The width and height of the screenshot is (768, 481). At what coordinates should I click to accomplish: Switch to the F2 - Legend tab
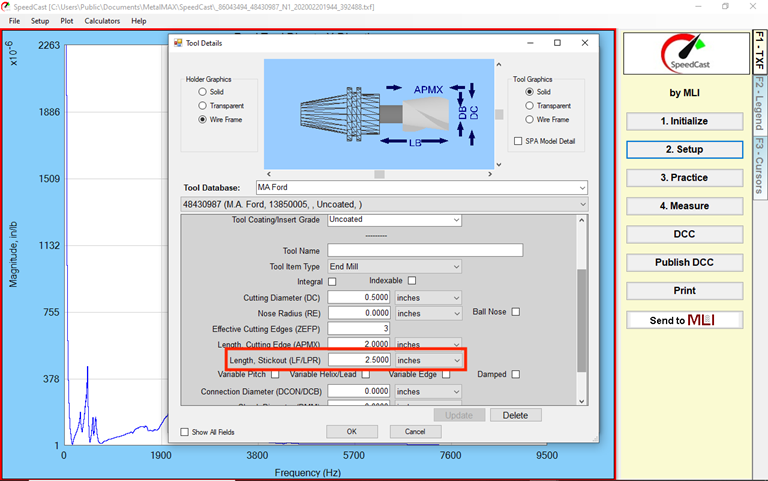[759, 103]
